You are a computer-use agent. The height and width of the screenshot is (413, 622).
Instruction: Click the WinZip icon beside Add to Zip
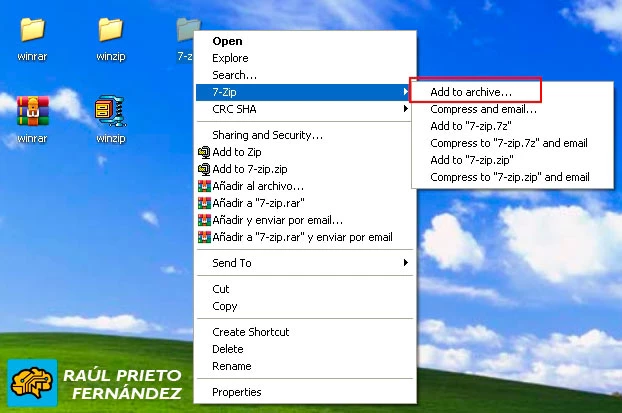(x=204, y=152)
